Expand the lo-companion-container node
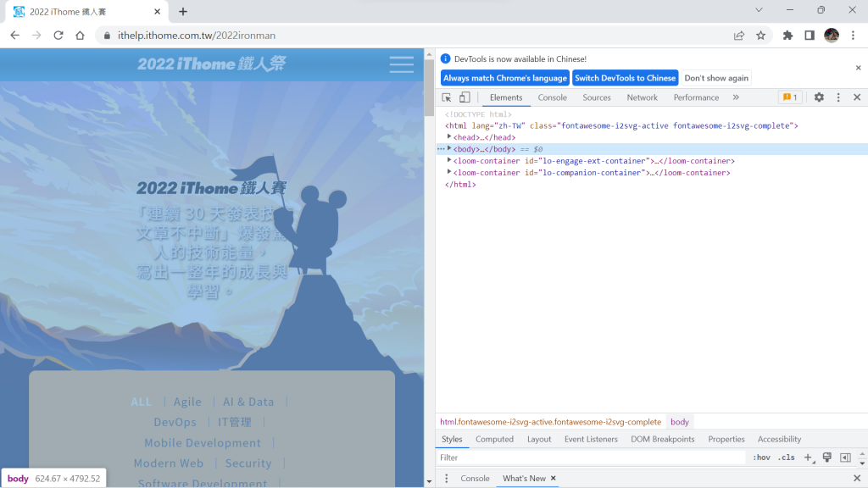The height and width of the screenshot is (488, 868). pos(449,172)
